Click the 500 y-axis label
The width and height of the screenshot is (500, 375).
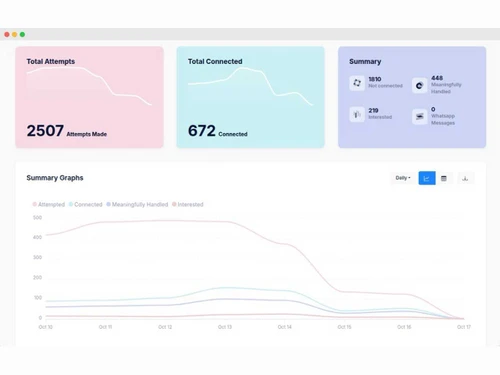coord(37,218)
